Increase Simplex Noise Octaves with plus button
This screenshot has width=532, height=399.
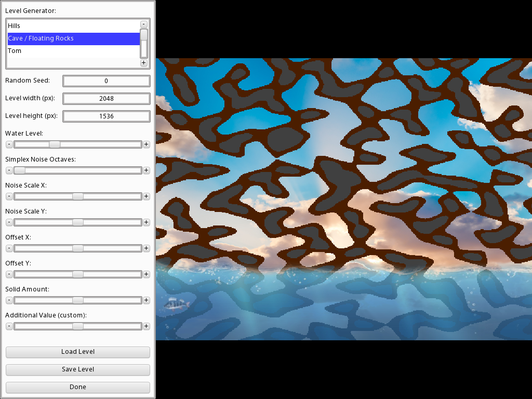click(147, 170)
